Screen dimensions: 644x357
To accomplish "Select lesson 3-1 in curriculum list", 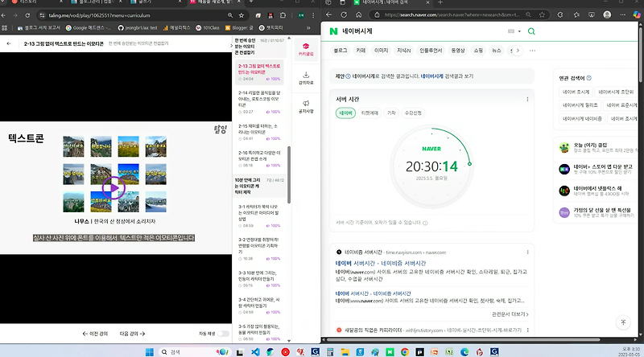I will (259, 215).
